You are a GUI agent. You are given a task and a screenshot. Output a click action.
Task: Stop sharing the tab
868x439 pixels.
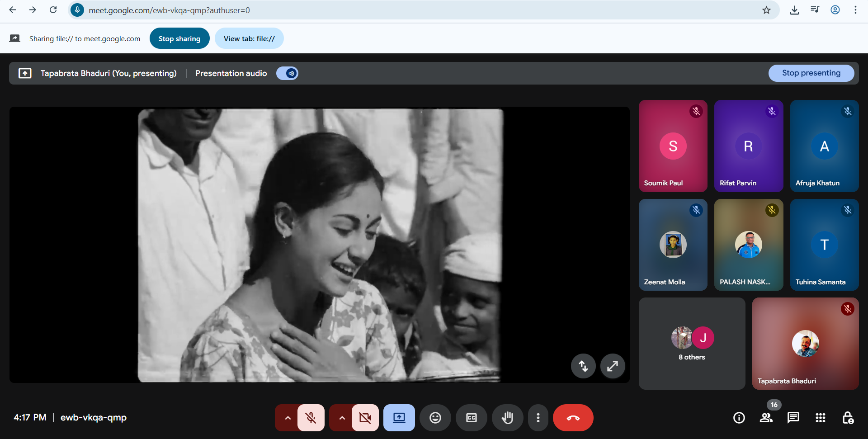pyautogui.click(x=179, y=38)
